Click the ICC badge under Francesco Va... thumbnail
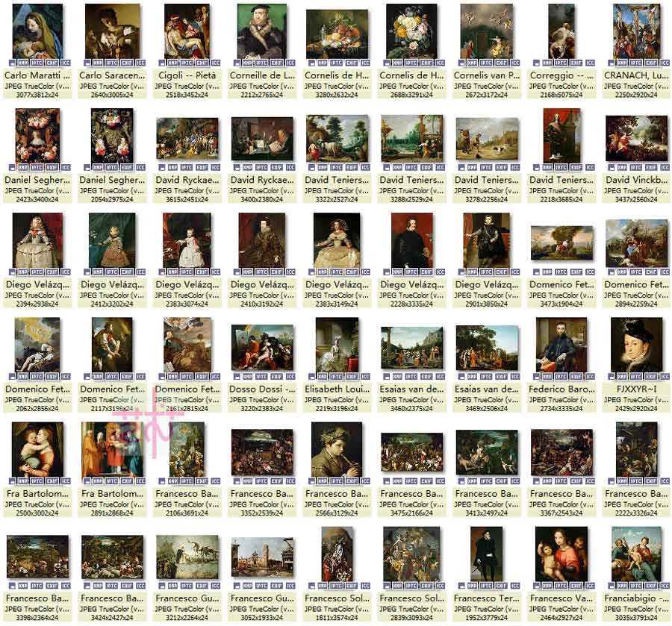 pyautogui.click(x=590, y=585)
